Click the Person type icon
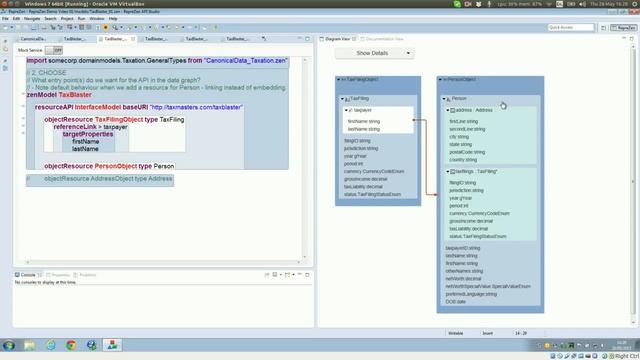This screenshot has width=640, height=360. point(449,99)
